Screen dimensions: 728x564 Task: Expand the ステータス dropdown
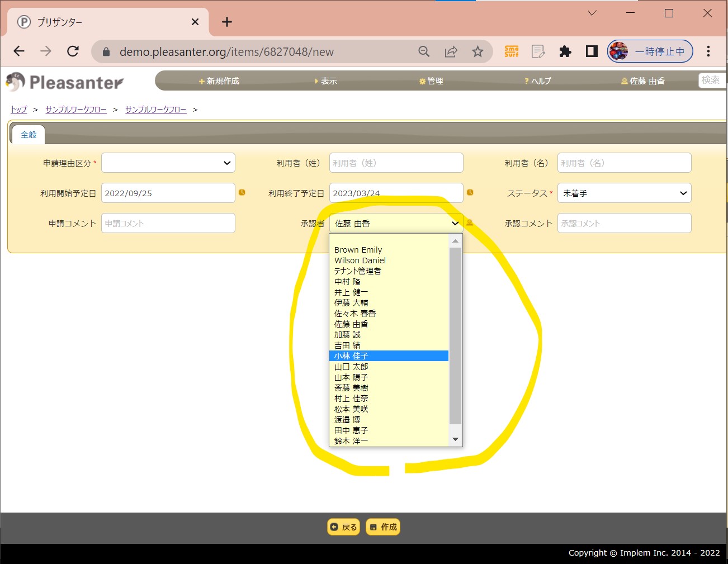point(624,193)
